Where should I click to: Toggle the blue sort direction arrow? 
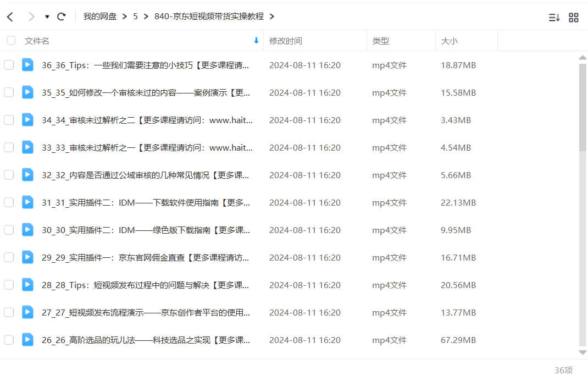pyautogui.click(x=256, y=41)
